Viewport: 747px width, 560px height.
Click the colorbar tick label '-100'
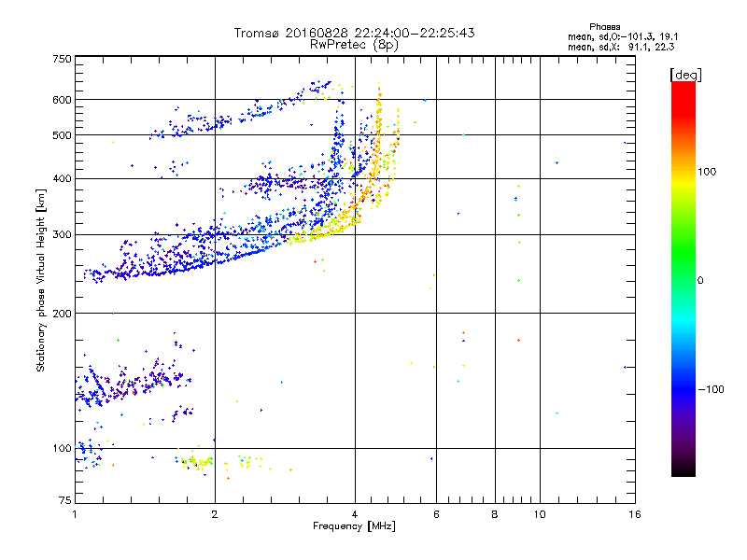(711, 389)
